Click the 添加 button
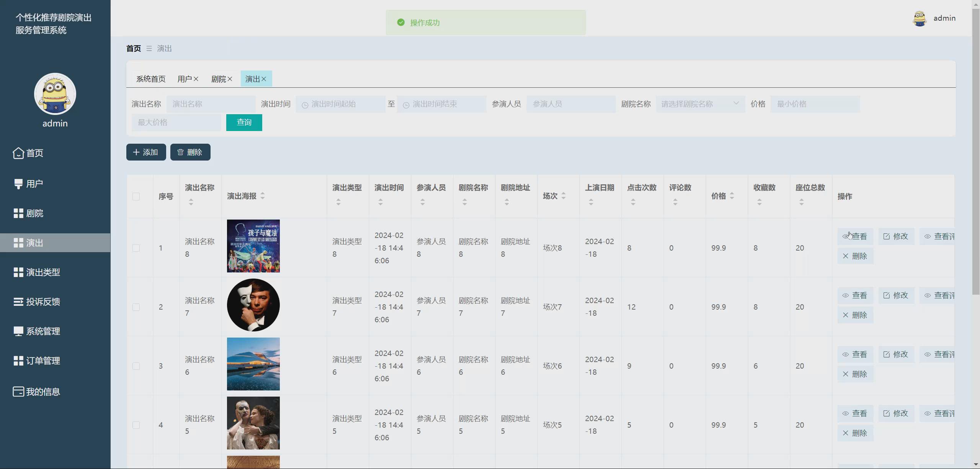Viewport: 980px width, 469px height. pos(146,152)
